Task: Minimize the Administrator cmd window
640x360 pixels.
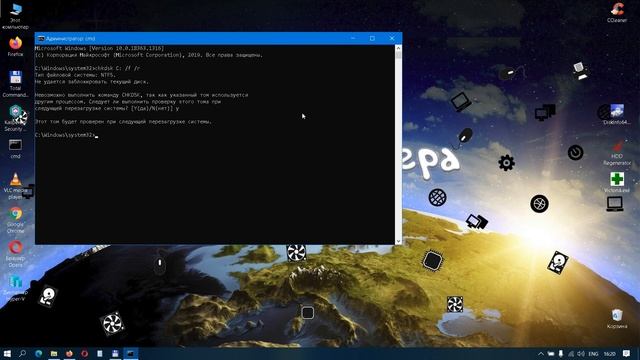Action: click(353, 38)
